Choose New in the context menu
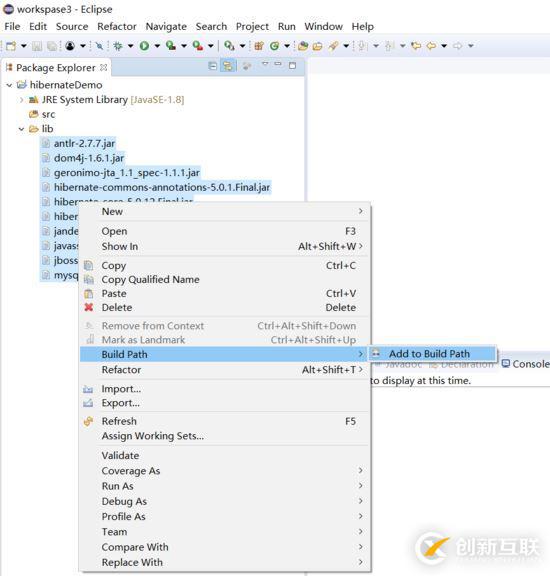The height and width of the screenshot is (576, 550). 225,212
